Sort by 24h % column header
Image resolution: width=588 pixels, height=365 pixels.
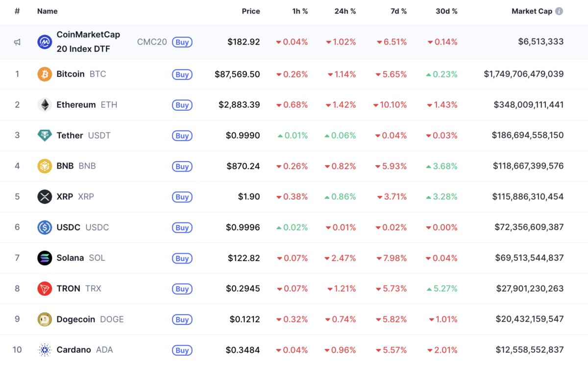click(x=345, y=11)
